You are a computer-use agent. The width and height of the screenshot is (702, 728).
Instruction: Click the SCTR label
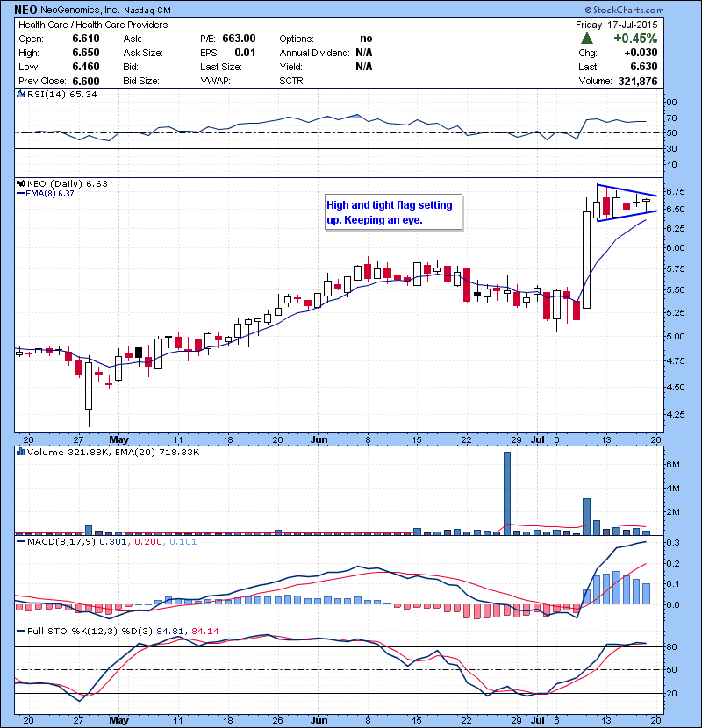pyautogui.click(x=292, y=81)
